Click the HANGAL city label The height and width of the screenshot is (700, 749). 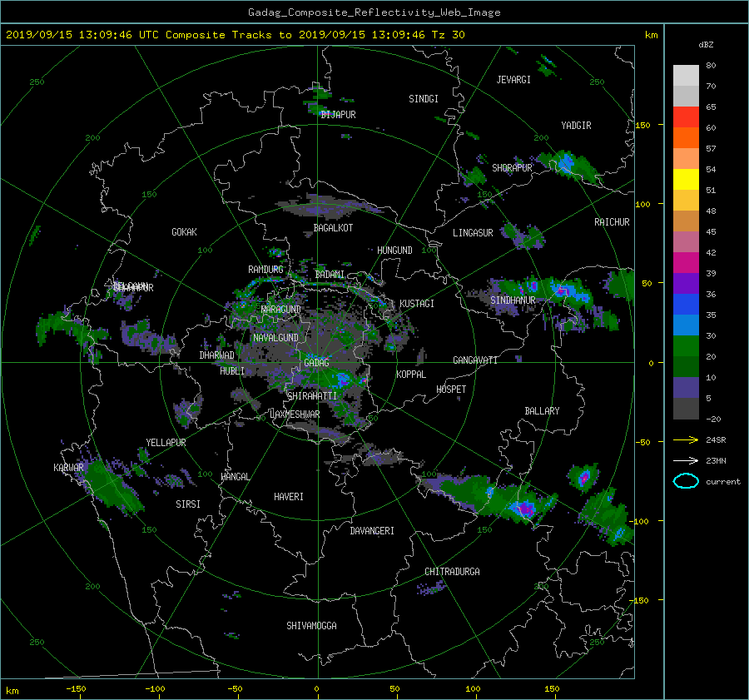coord(235,477)
